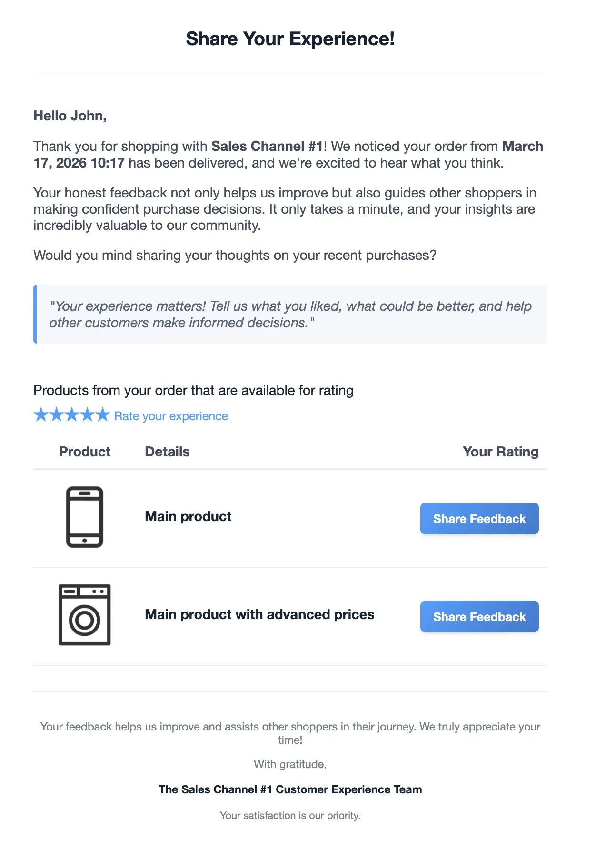The image size is (596, 868).
Task: Click the "Hello John," greeting
Action: 70,116
